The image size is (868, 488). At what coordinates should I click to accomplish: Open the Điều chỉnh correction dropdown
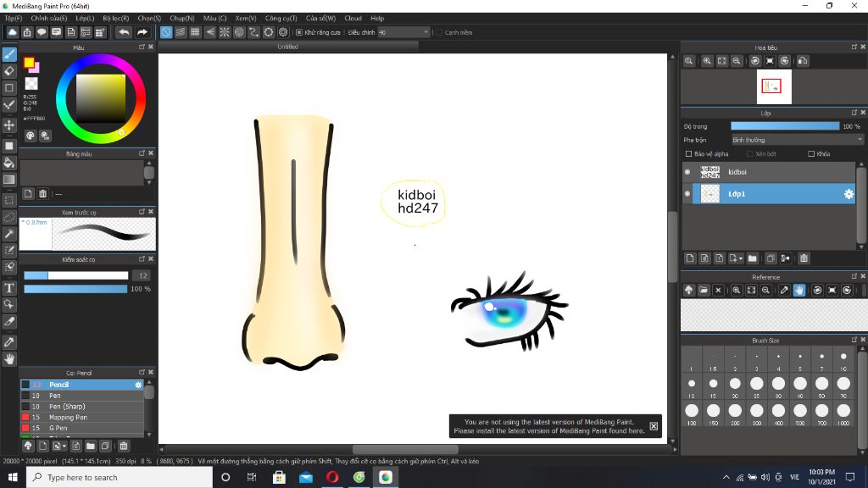coord(403,33)
